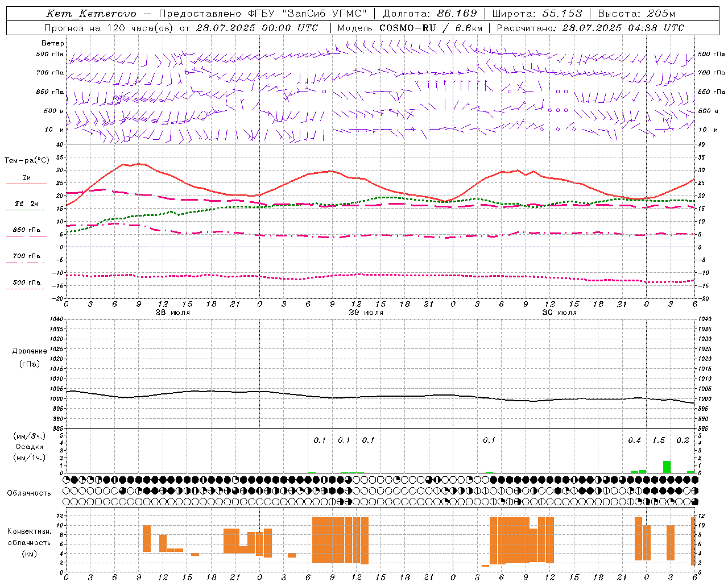
Task: Select the '0.2' precipitation amount value
Action: pyautogui.click(x=682, y=440)
